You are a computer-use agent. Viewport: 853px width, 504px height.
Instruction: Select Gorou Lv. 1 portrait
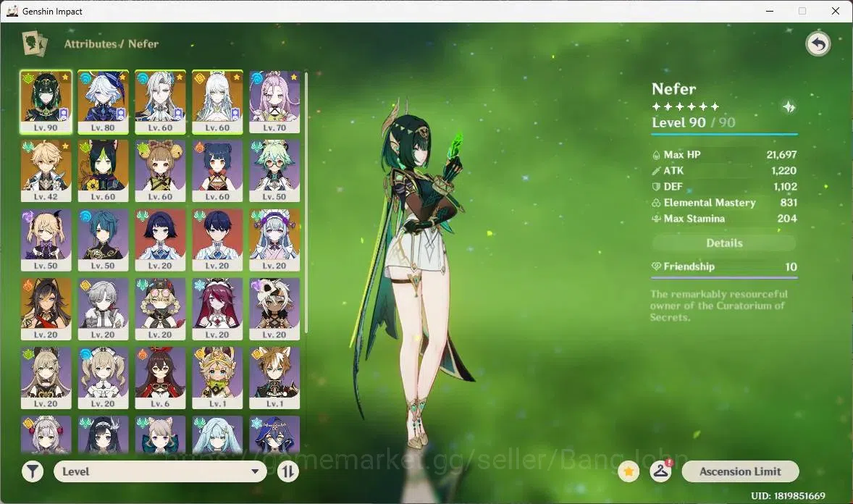tap(274, 378)
